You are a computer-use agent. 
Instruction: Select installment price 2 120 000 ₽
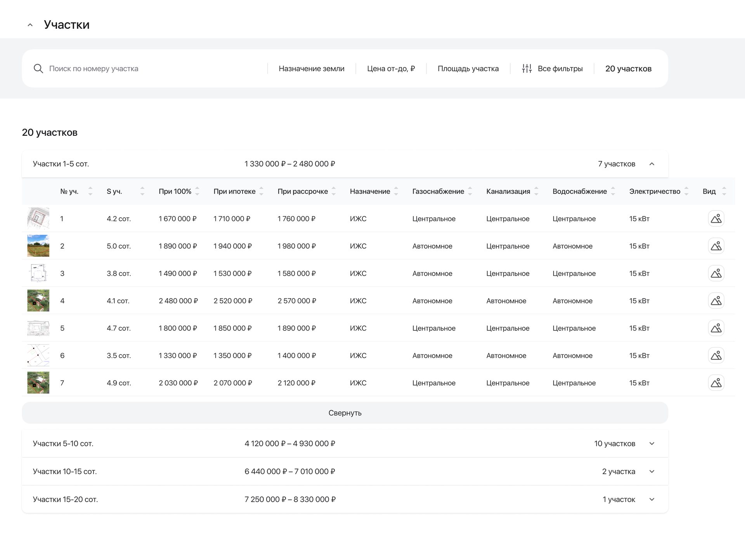[296, 383]
